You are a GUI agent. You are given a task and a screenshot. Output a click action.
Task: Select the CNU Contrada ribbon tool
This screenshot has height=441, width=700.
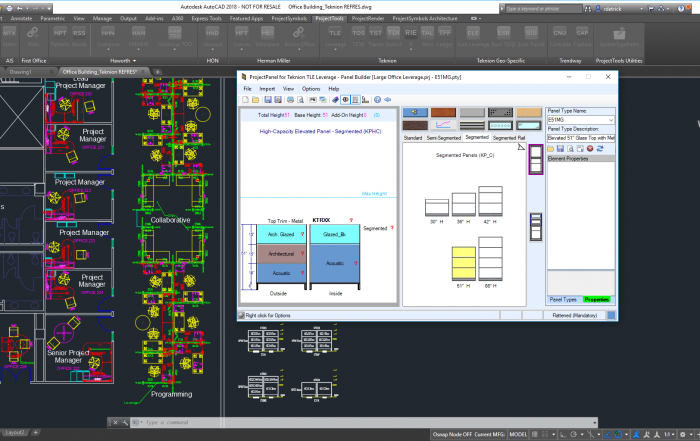pyautogui.click(x=560, y=37)
